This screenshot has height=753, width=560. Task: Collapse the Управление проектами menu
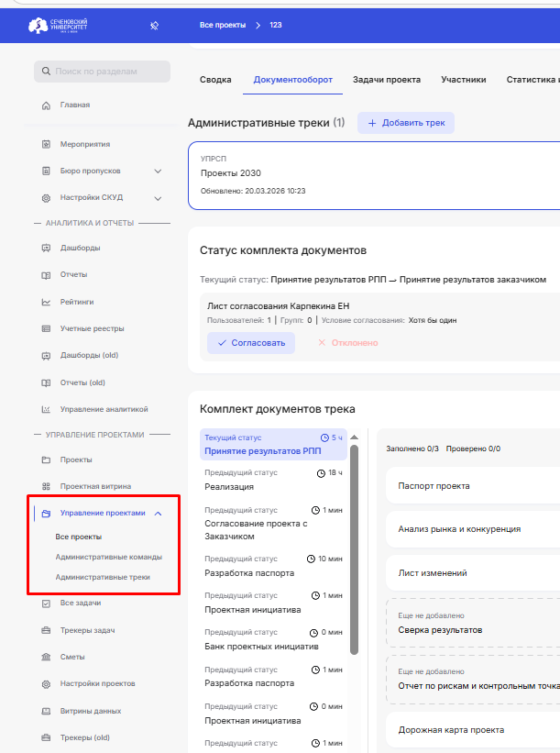158,514
